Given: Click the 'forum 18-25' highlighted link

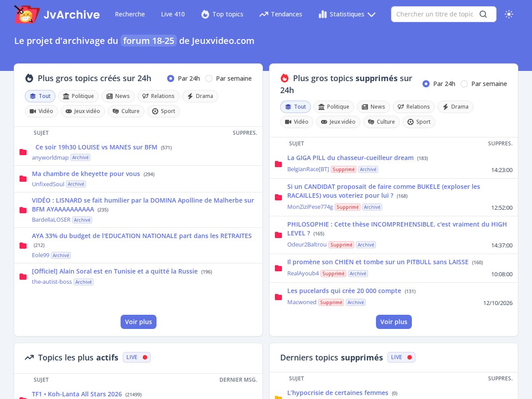Looking at the screenshot, I should 149,41.
